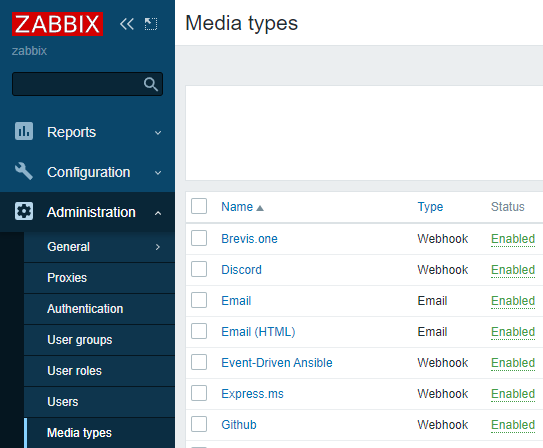Open the Brevis.one media type

[249, 239]
